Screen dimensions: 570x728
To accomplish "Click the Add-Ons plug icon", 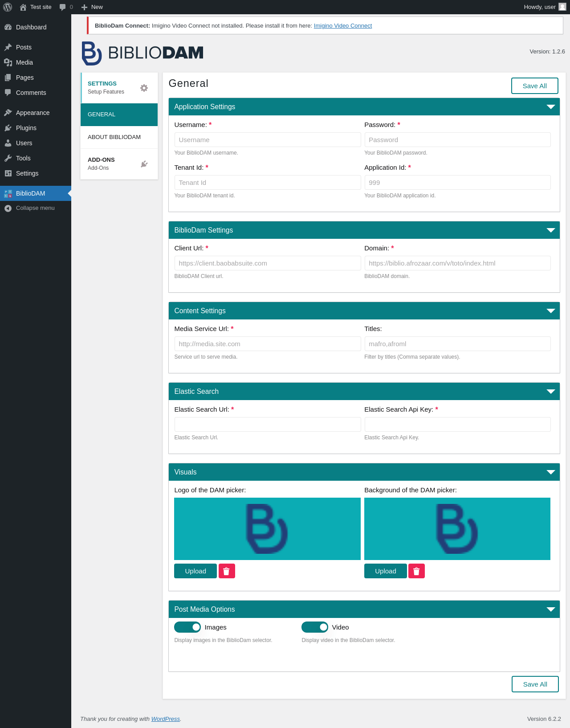I will point(144,164).
